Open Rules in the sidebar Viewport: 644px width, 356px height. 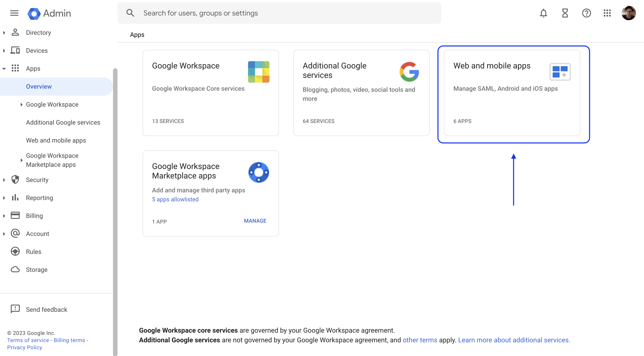point(33,251)
